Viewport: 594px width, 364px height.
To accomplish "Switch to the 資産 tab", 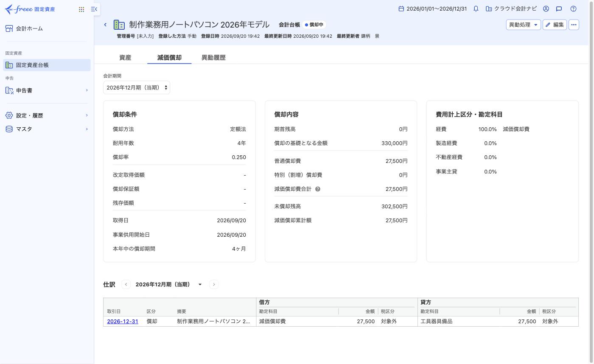I will (125, 58).
